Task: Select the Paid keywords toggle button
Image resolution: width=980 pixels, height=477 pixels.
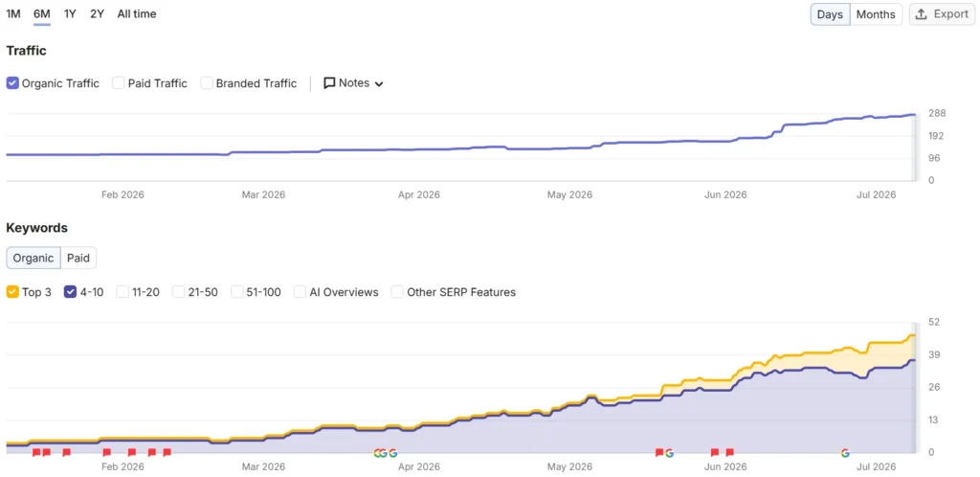Action: click(78, 258)
